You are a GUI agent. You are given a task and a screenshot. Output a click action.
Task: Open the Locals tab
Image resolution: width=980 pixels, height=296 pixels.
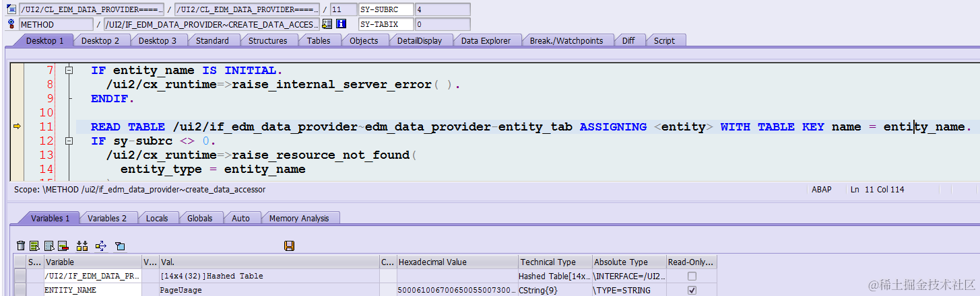tap(157, 218)
